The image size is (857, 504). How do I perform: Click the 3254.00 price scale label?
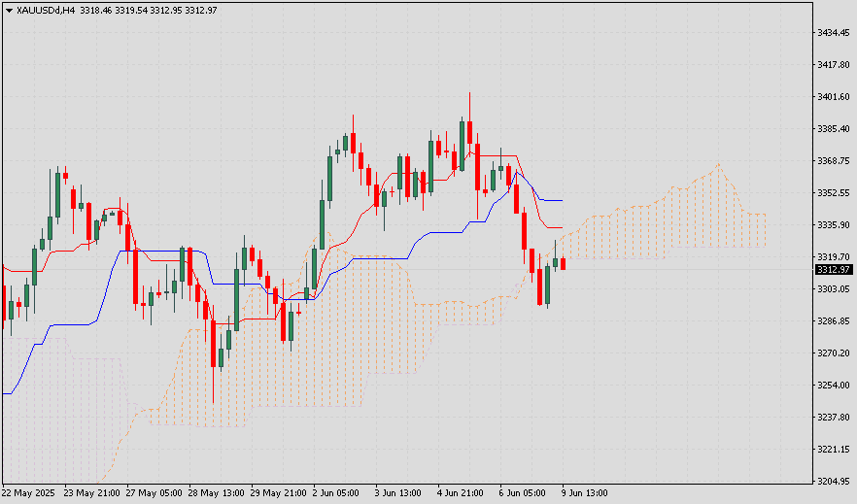[833, 385]
